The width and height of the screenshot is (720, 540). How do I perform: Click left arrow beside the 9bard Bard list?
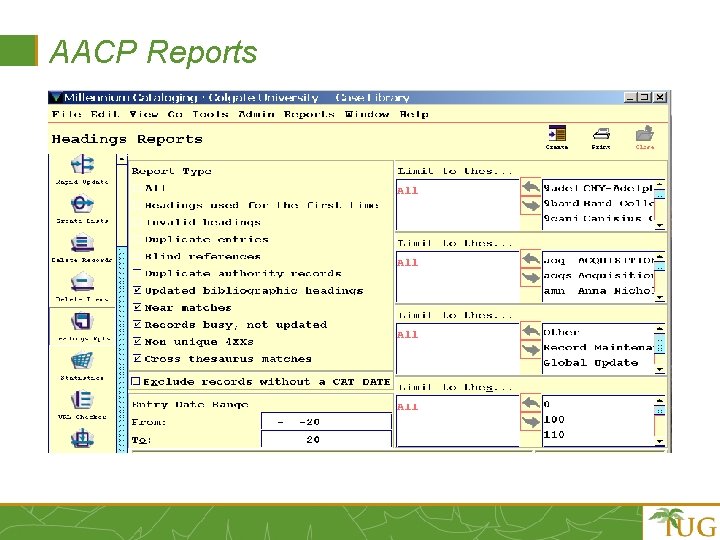(530, 187)
